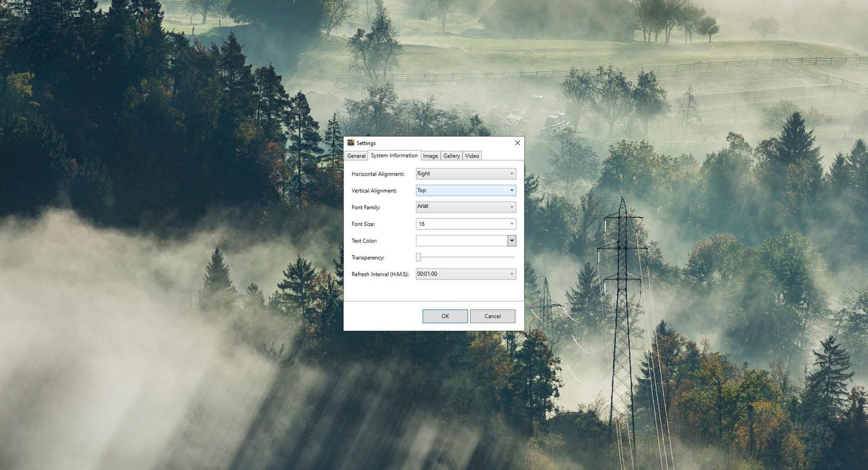
Task: Click the "Font Size:" label
Action: (x=363, y=224)
